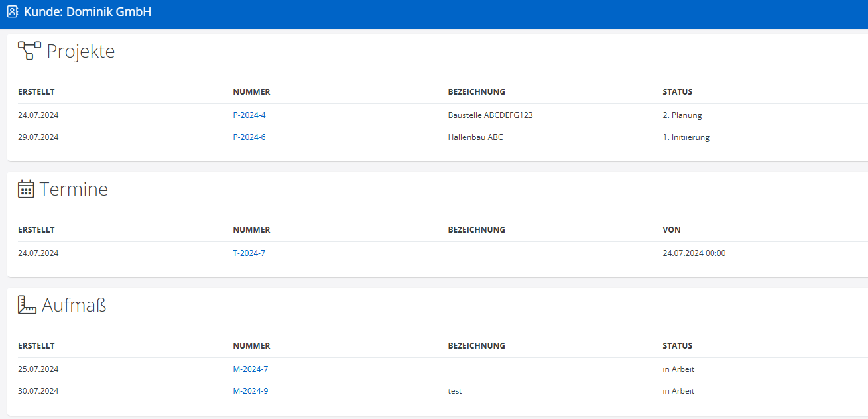Click the Termine calendar icon
Viewport: 868px width, 419px height.
tap(26, 189)
